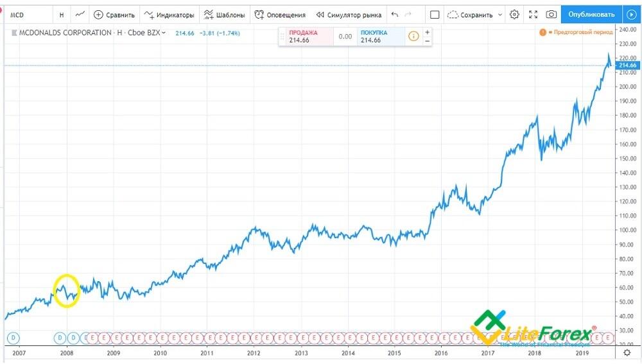
Task: Click the 2010 year label on time axis
Action: [160, 353]
